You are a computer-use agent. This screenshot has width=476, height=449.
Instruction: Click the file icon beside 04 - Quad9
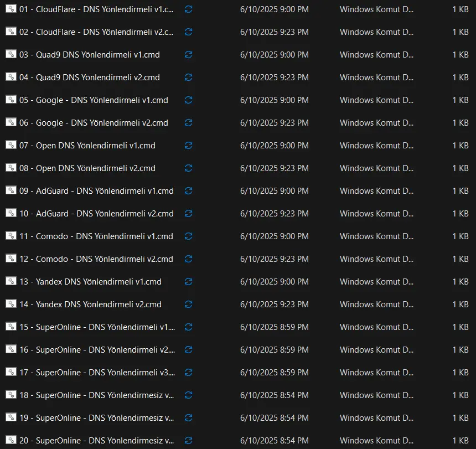(x=11, y=76)
